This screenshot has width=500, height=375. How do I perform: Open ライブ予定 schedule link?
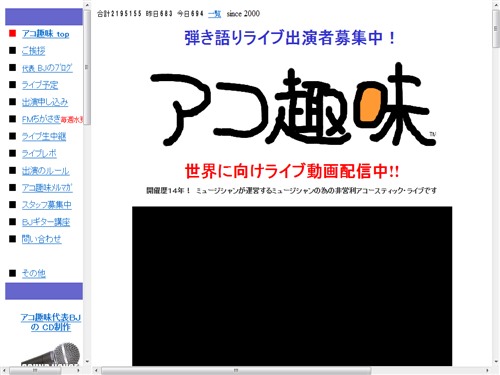click(40, 85)
